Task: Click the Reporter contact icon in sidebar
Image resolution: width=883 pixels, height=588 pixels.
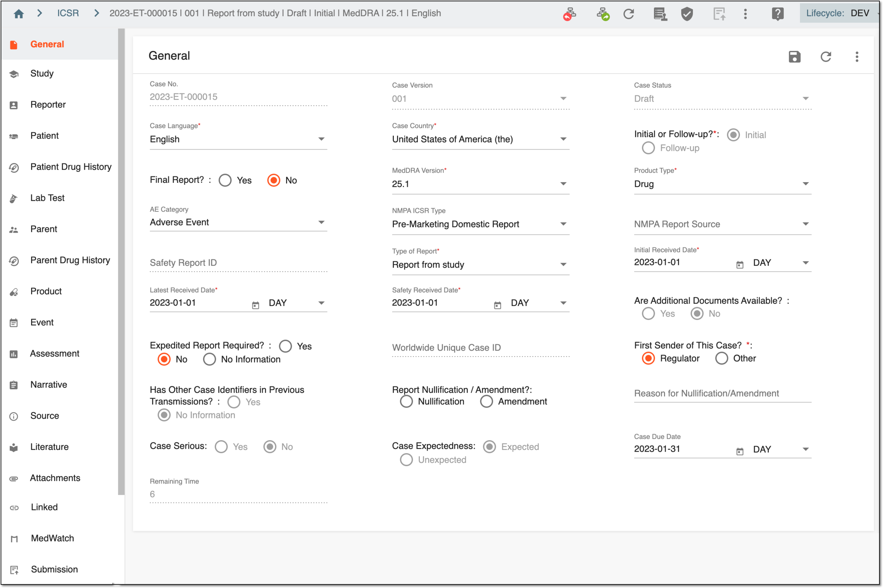Action: point(13,105)
